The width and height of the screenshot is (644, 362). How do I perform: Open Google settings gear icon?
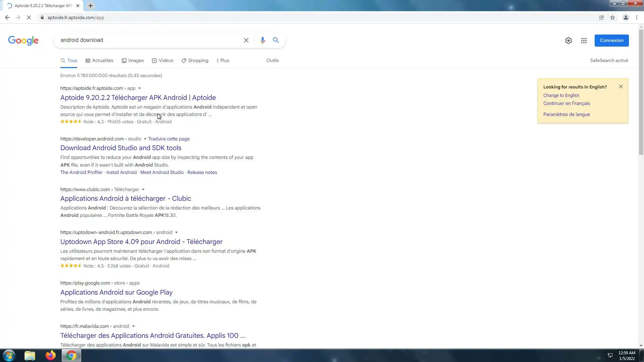[568, 41]
